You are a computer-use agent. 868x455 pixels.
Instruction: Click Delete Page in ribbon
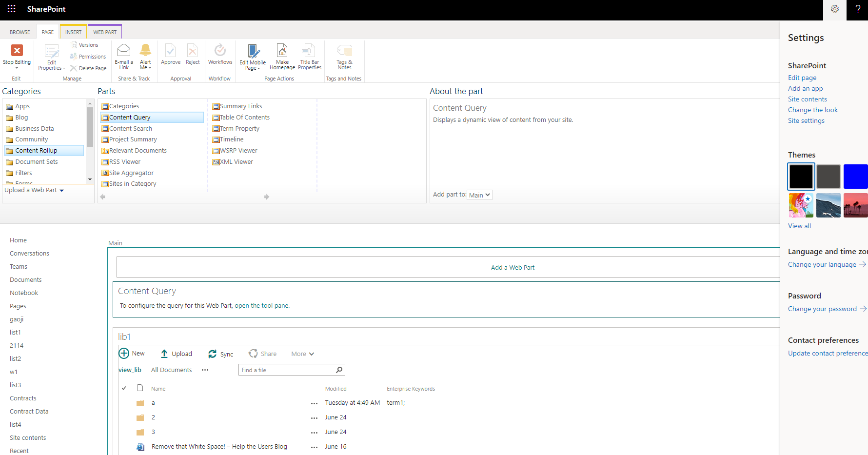pos(88,68)
